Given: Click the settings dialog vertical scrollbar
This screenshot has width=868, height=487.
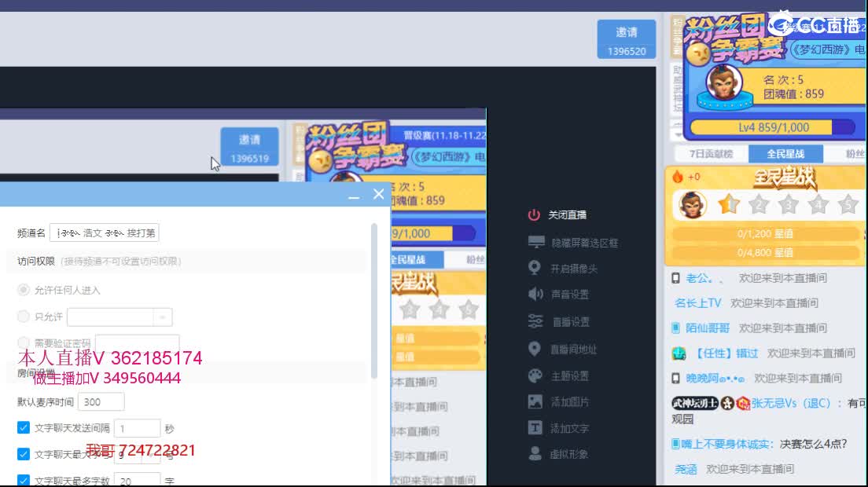Looking at the screenshot, I should [x=374, y=302].
